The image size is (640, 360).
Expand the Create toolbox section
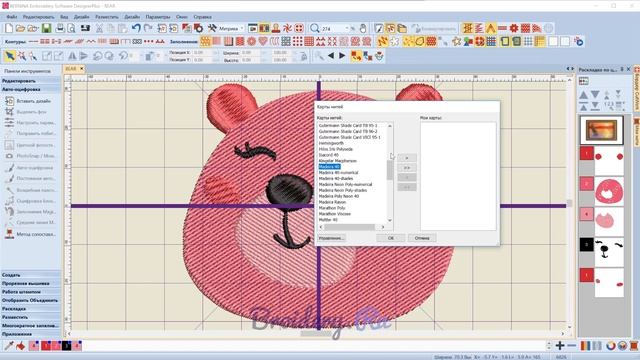[31, 275]
